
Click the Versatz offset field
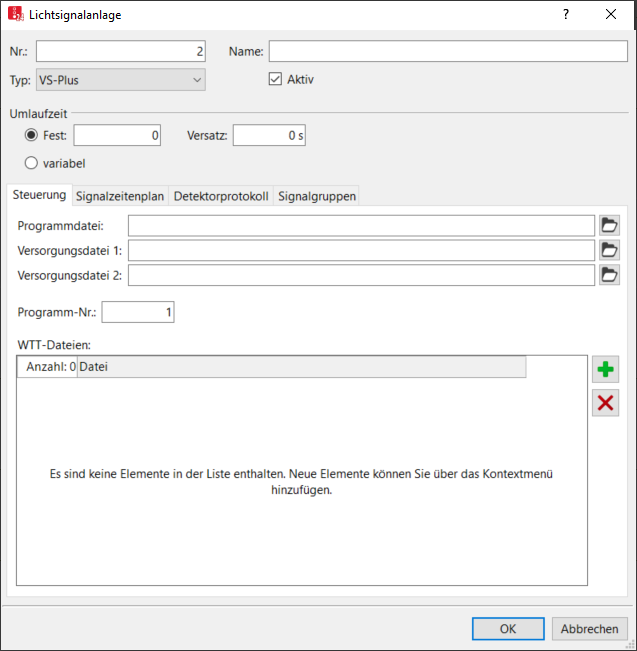coord(269,135)
